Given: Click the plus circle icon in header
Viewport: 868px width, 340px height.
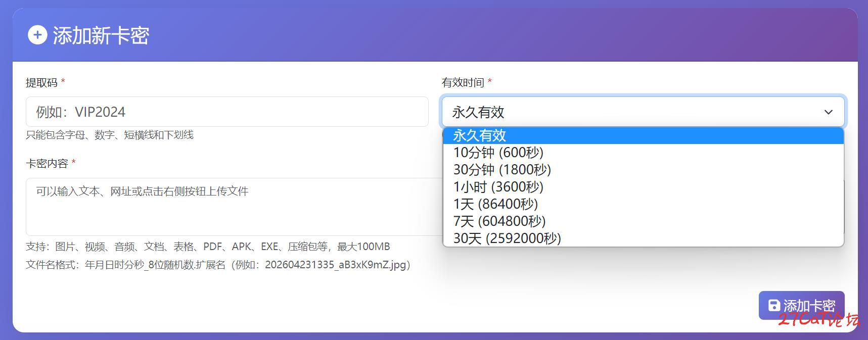Looking at the screenshot, I should (x=37, y=35).
